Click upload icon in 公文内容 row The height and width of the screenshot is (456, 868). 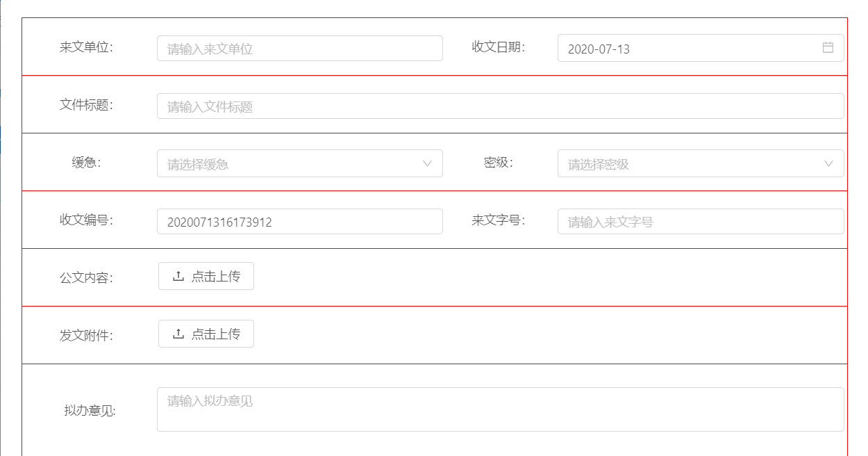click(178, 276)
